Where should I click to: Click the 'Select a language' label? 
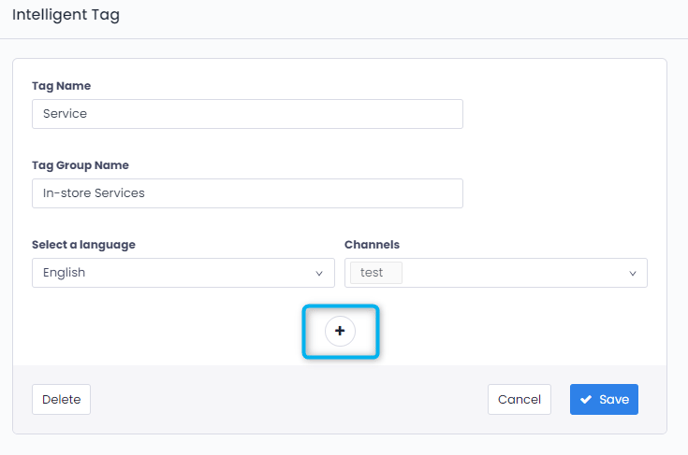tap(83, 244)
